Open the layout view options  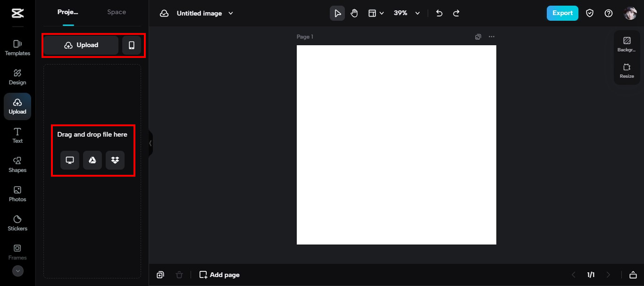click(x=372, y=13)
